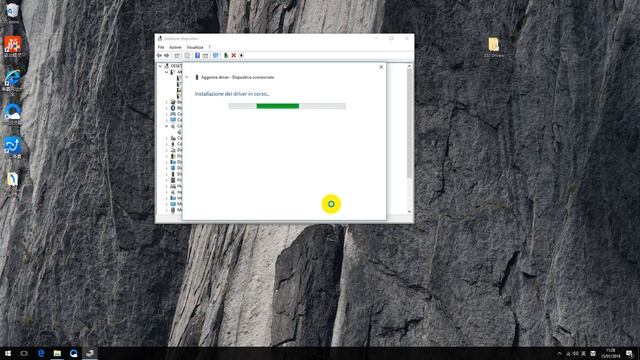Maximize the Device Manager window
The height and width of the screenshot is (360, 640).
coord(391,38)
